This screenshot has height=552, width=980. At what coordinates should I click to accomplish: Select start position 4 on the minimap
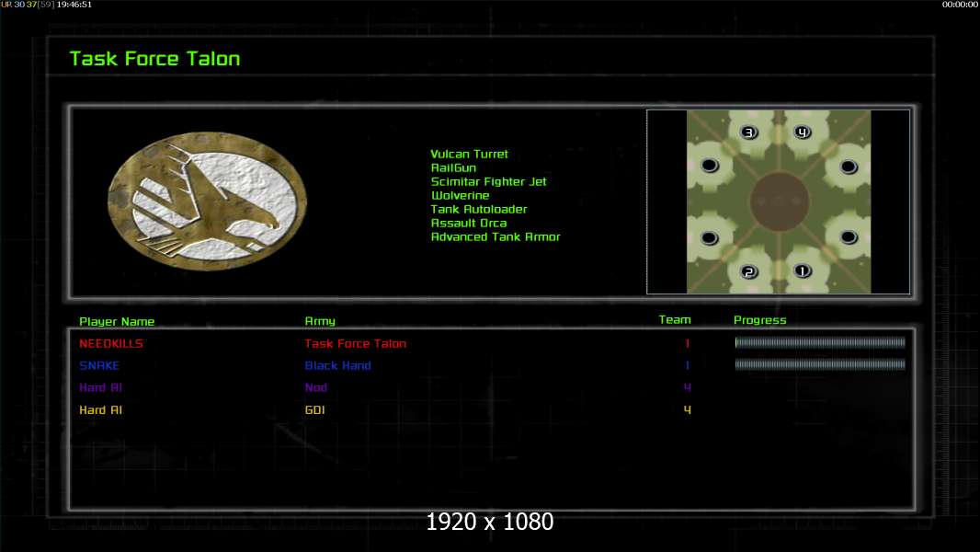tap(803, 132)
